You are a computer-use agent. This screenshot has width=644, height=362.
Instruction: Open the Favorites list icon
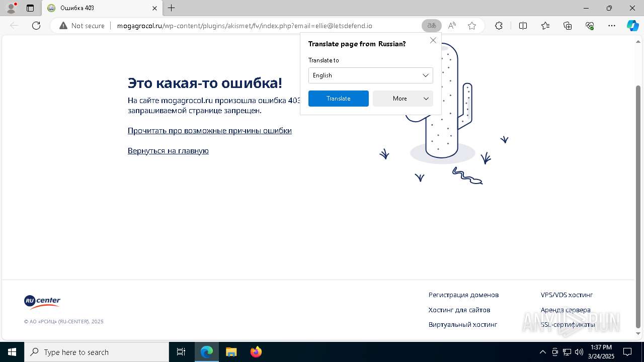tap(545, 26)
